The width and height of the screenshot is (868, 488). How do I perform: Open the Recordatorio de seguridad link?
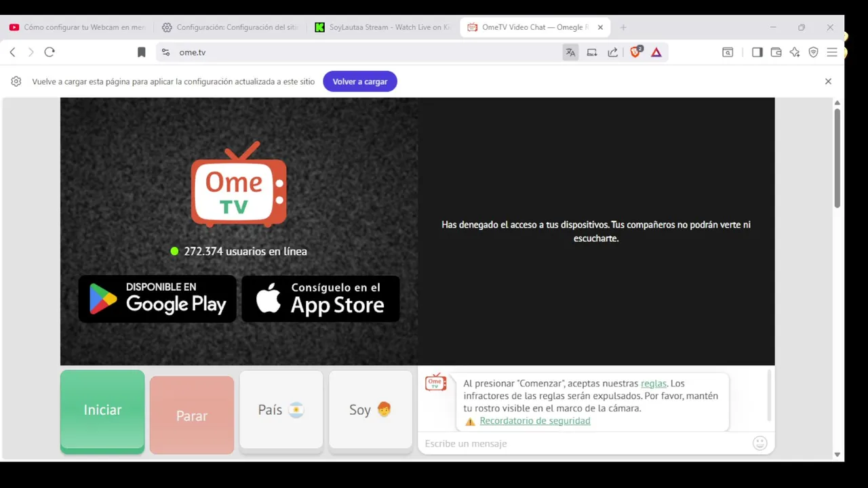tap(535, 421)
